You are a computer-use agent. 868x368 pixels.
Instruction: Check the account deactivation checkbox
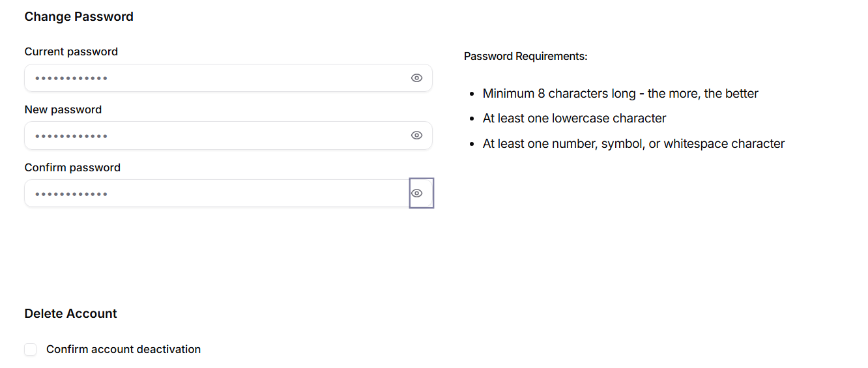pos(31,350)
